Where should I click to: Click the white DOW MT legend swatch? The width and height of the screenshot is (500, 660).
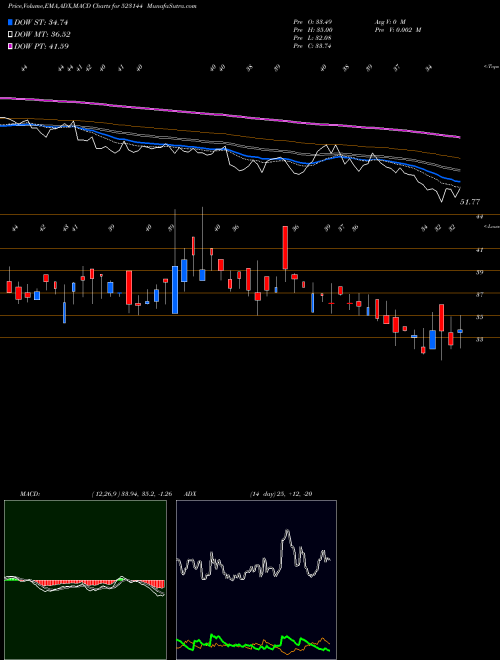pos(11,35)
